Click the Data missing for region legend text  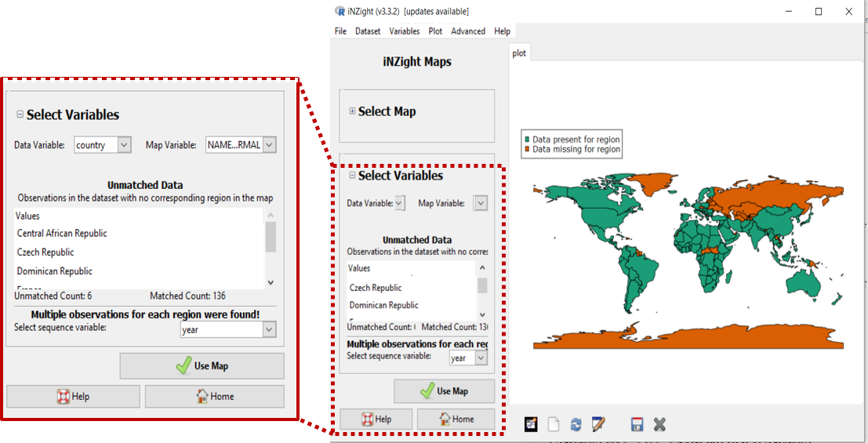pos(576,150)
